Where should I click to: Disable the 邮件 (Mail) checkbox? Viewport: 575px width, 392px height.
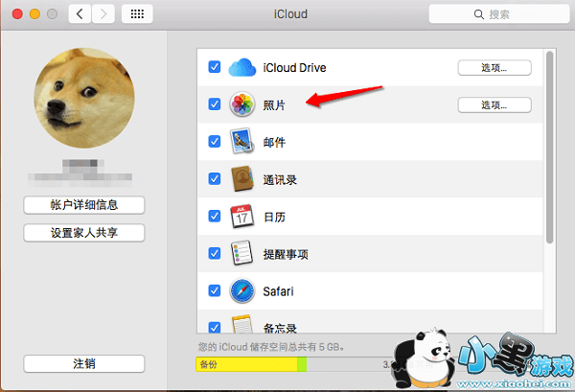[215, 142]
